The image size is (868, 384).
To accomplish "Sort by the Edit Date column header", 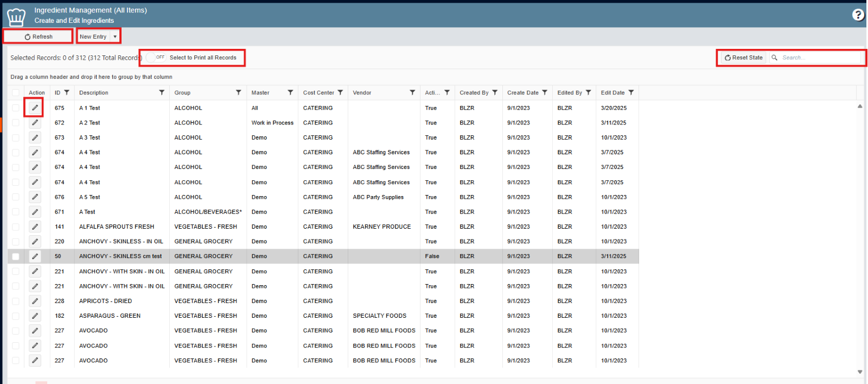I will click(x=612, y=93).
